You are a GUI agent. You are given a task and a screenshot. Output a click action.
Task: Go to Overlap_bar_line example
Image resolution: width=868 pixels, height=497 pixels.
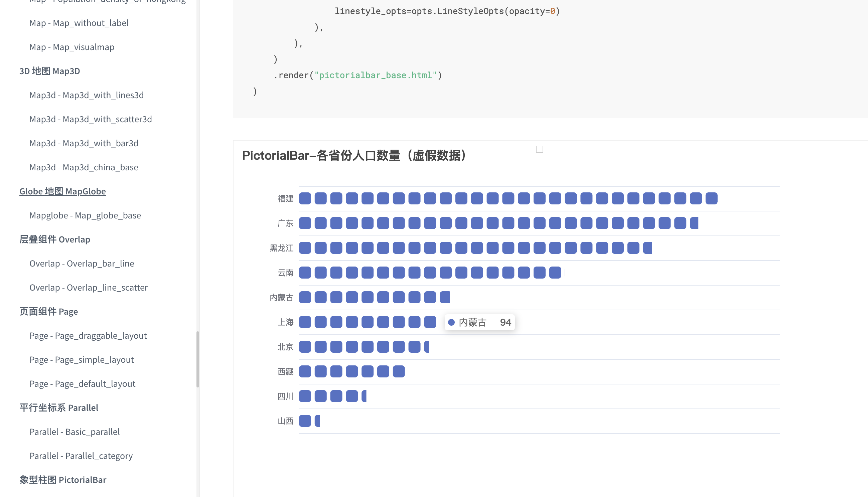click(x=82, y=264)
